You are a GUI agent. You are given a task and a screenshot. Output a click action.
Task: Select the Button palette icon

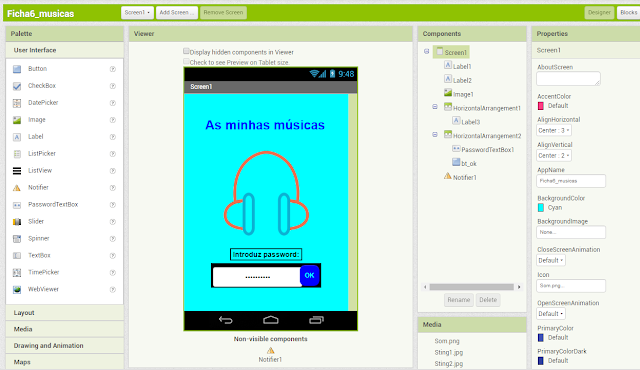pos(17,69)
